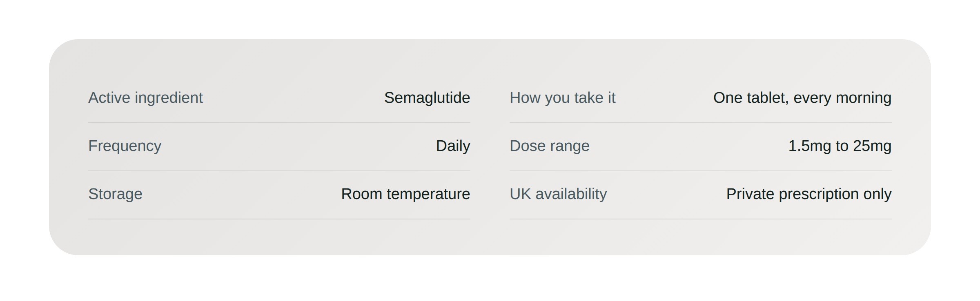
Task: Click the Active ingredient label
Action: pos(145,98)
